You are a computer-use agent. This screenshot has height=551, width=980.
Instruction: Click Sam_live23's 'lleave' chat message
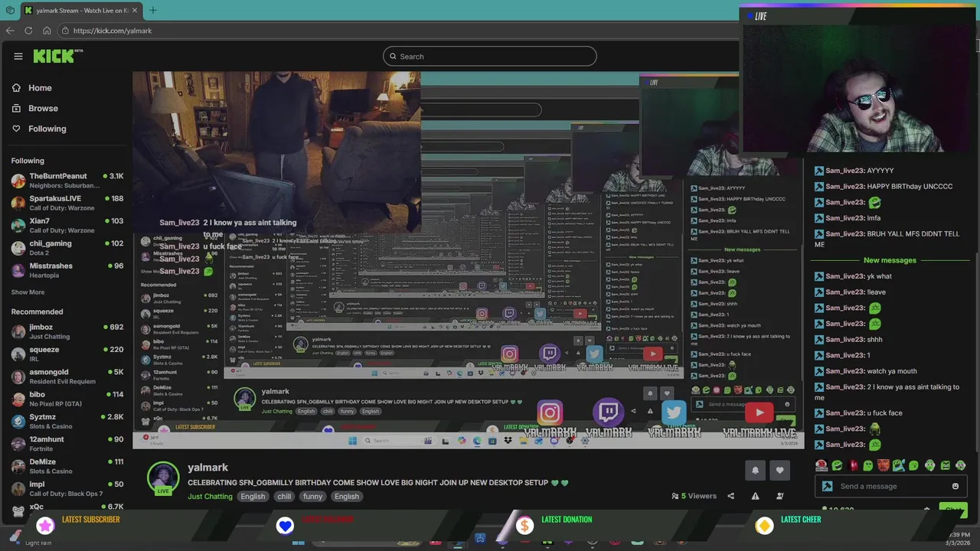click(x=850, y=292)
